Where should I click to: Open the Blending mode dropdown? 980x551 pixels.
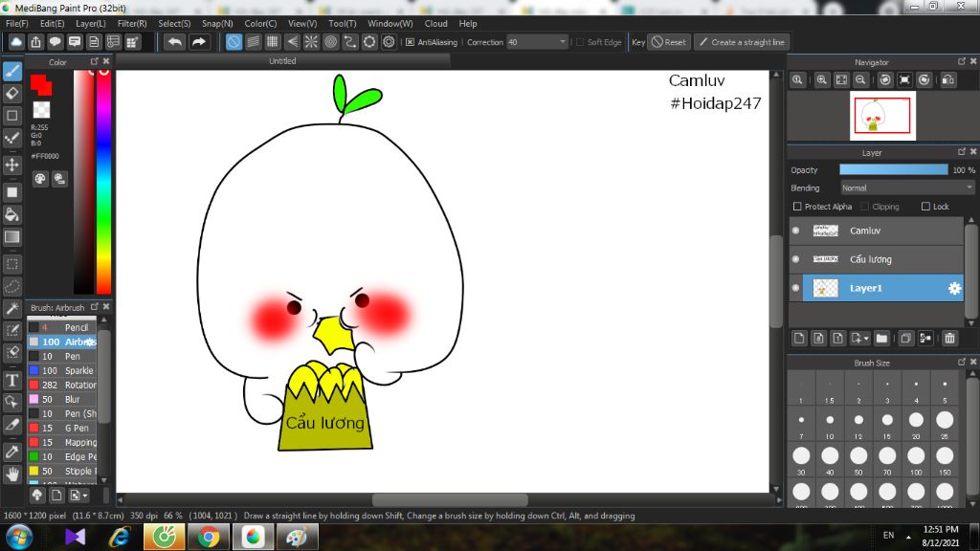tap(906, 188)
